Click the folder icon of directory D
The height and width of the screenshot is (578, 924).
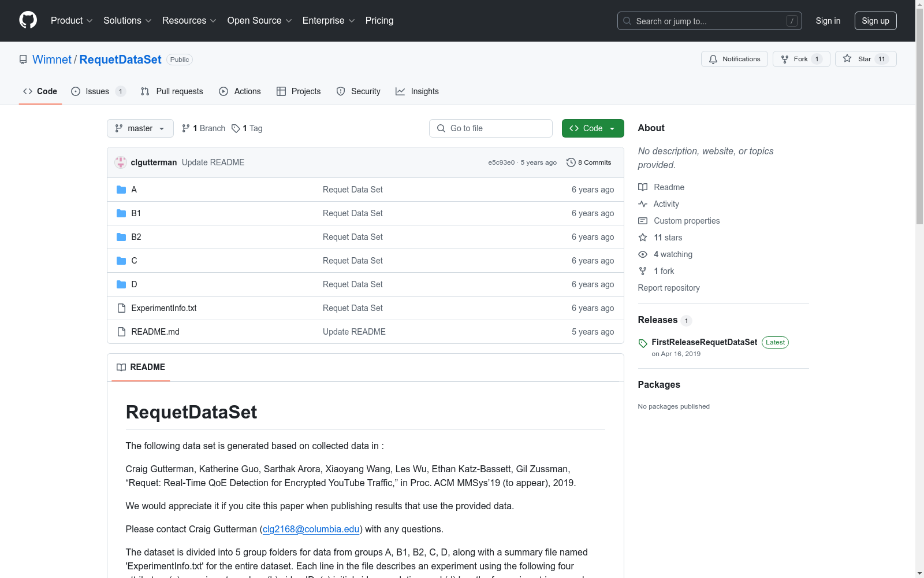click(121, 284)
